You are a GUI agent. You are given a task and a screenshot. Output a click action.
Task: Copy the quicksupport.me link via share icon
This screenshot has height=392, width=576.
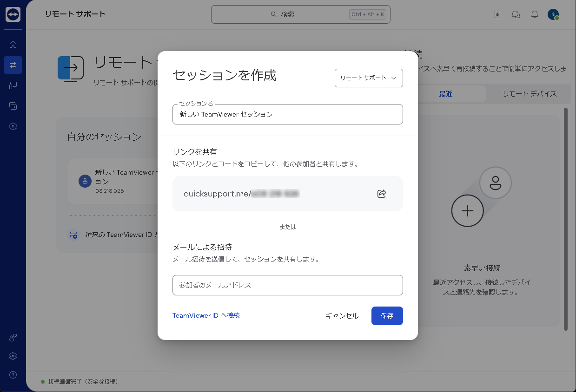point(382,194)
